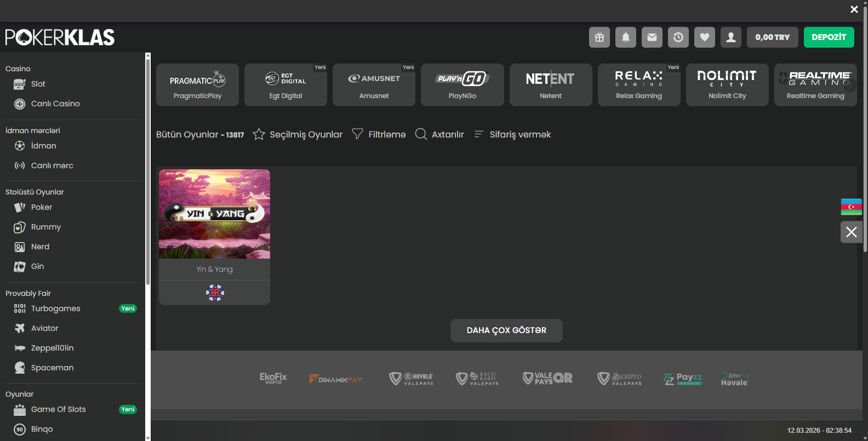Open the Yin & Yang game thumbnail
Image resolution: width=868 pixels, height=441 pixels.
[214, 214]
